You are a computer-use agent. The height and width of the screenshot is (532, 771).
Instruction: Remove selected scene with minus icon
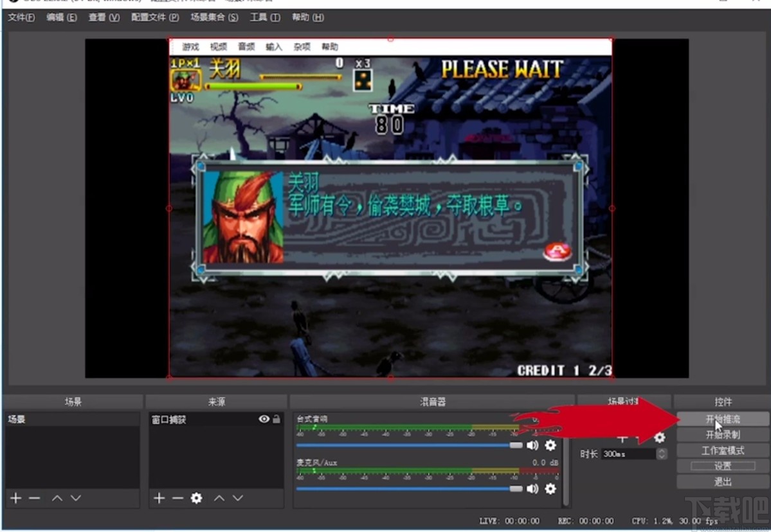click(x=35, y=498)
